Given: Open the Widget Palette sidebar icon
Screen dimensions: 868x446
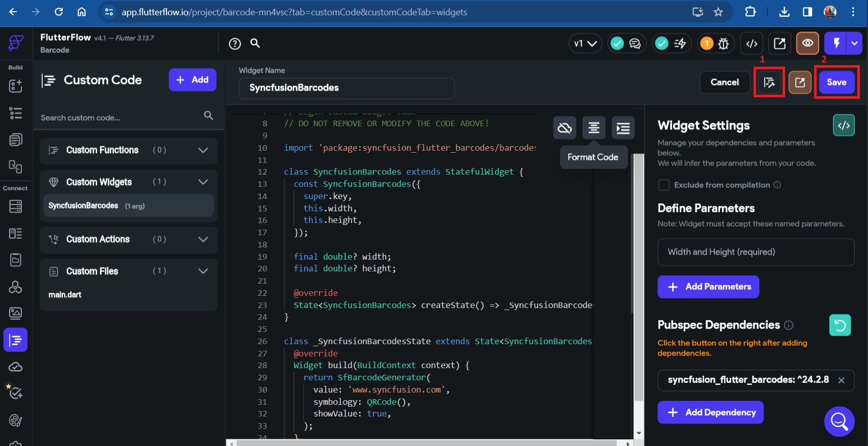Looking at the screenshot, I should [x=16, y=86].
